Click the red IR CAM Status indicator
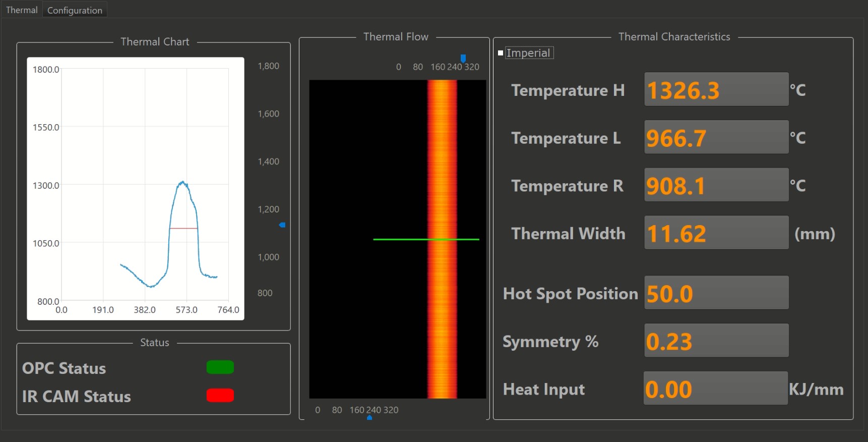Viewport: 868px width, 442px height. 220,396
